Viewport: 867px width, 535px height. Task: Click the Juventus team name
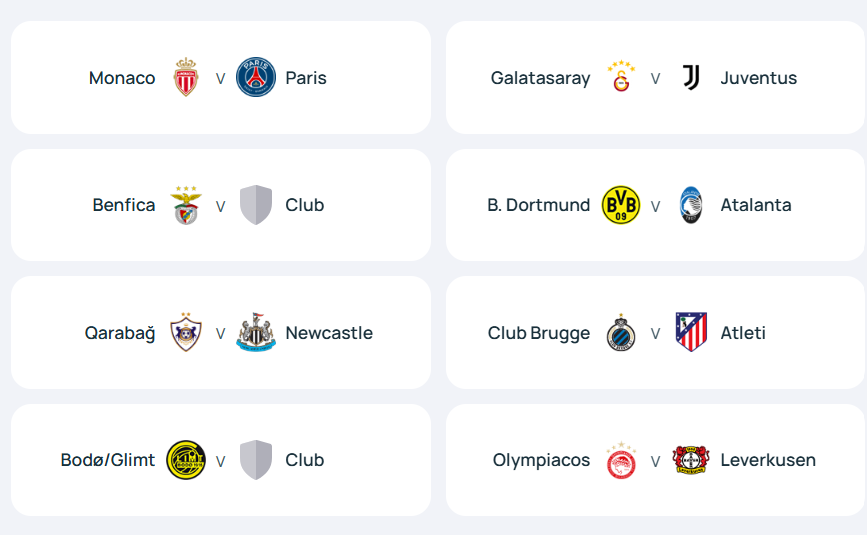point(759,78)
